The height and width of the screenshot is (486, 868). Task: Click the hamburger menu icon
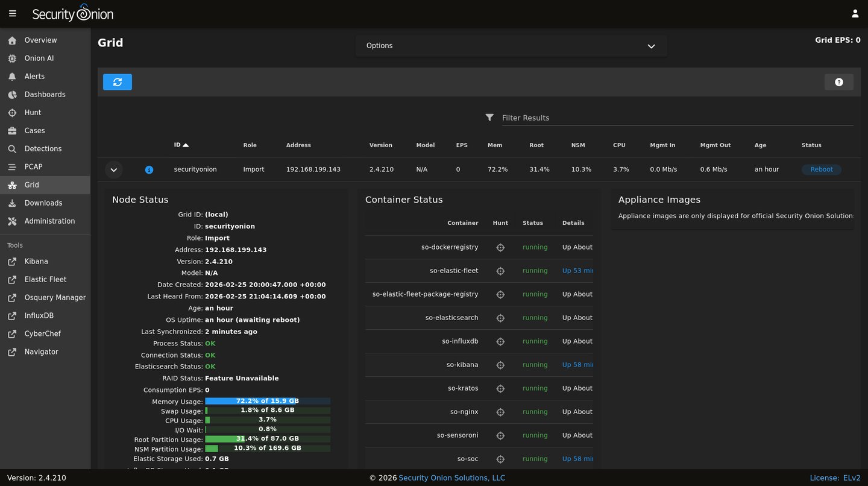(x=13, y=13)
